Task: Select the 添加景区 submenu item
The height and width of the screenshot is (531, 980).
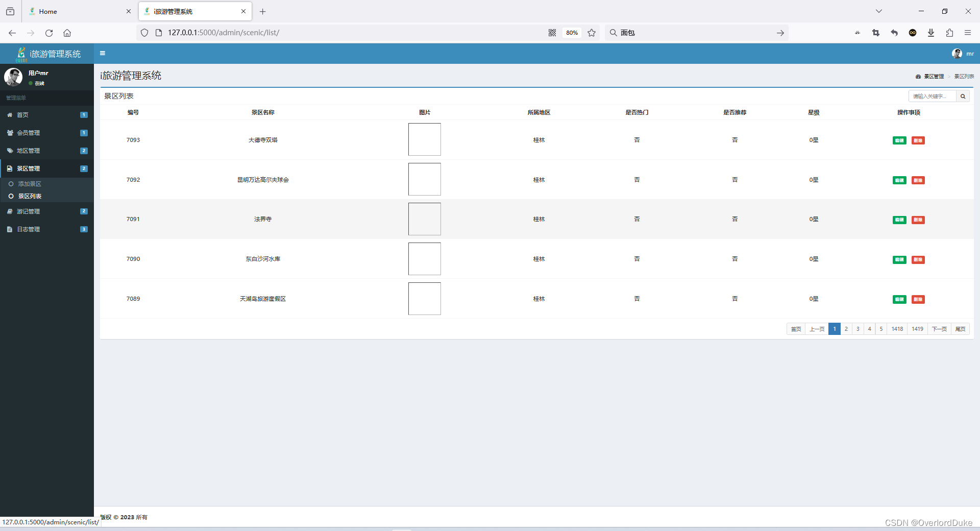Action: click(30, 184)
